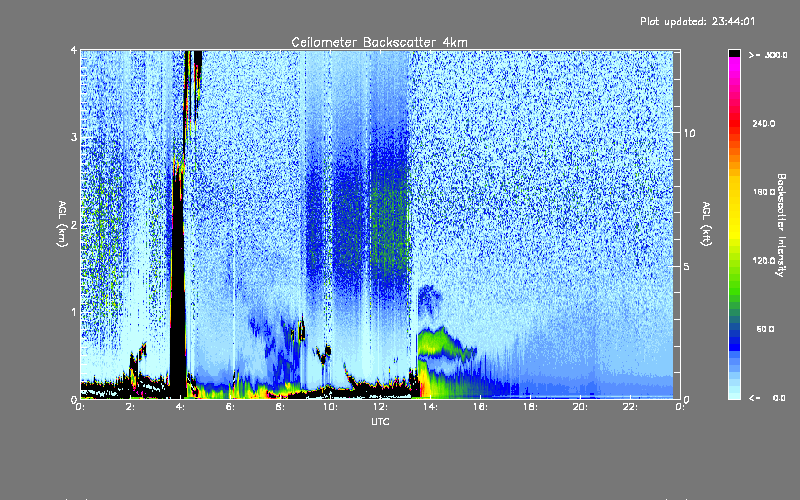This screenshot has width=800, height=500.
Task: Pick the black top segment of color bar
Action: coord(734,53)
